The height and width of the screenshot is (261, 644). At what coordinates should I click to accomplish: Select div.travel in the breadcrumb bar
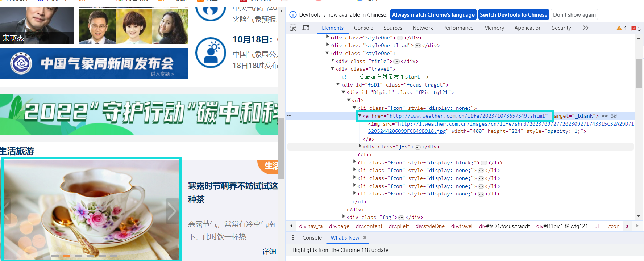click(462, 226)
